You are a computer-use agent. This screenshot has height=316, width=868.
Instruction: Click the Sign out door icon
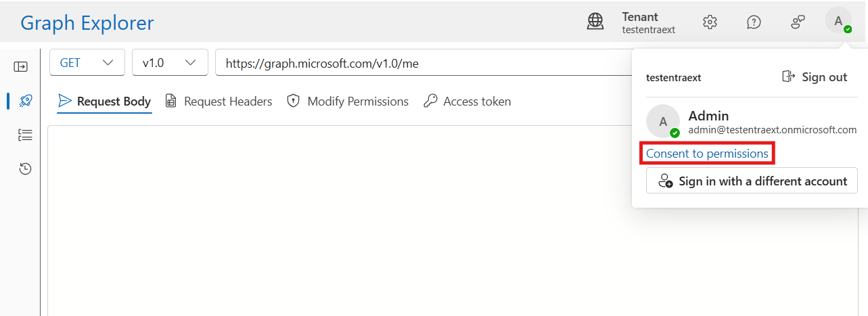[788, 76]
